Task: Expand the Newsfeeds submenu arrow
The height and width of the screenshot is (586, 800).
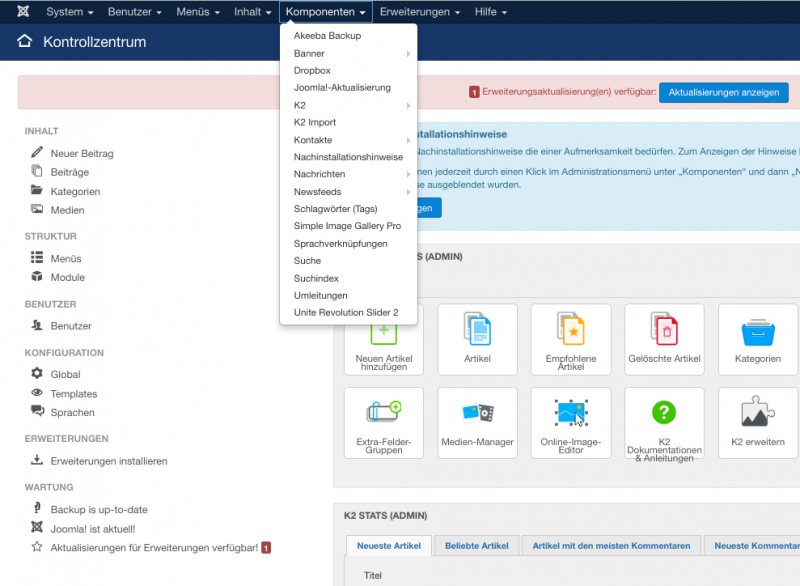Action: (408, 192)
